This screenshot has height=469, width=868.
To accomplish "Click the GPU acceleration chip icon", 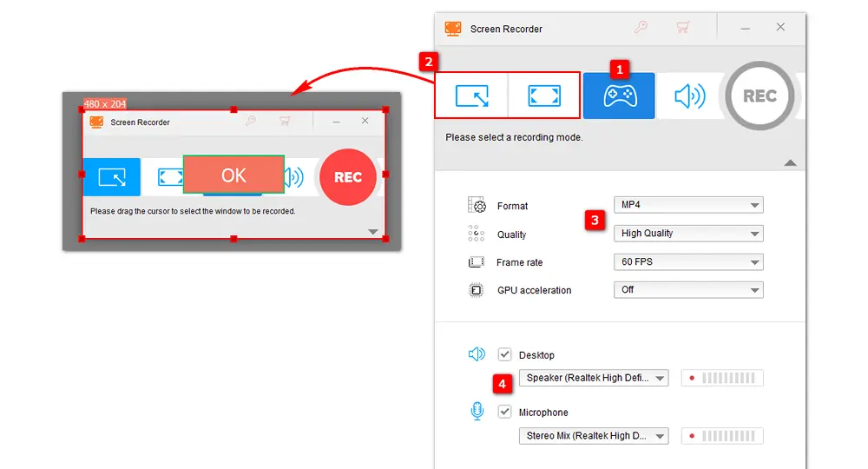I will click(476, 290).
